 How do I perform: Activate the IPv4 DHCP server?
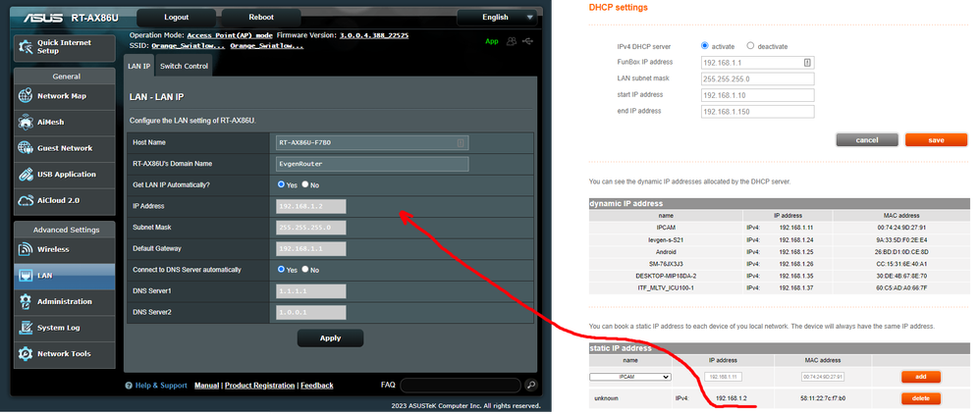705,45
